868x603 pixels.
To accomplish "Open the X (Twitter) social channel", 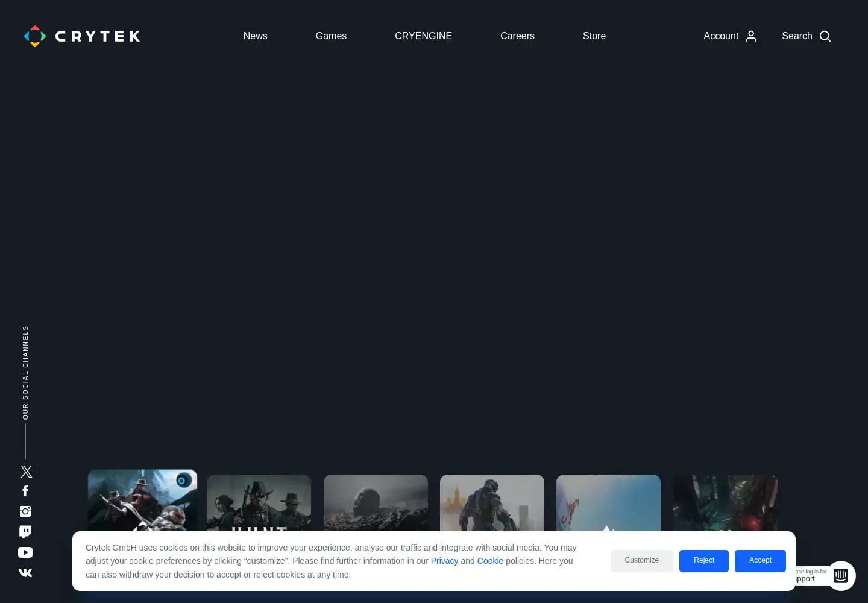I will pyautogui.click(x=26, y=472).
